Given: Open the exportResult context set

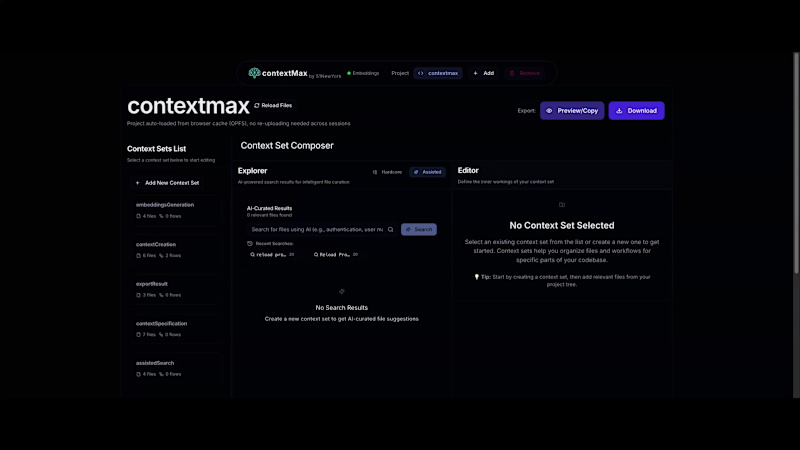Looking at the screenshot, I should point(175,289).
